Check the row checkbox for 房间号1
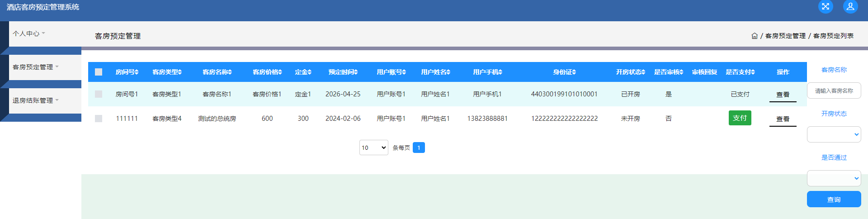Viewport: 868px width, 219px height. [99, 94]
